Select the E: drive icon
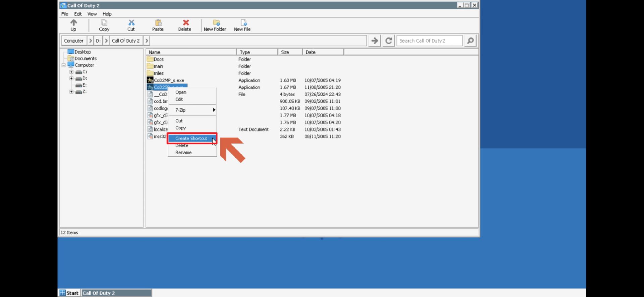This screenshot has width=644, height=297. point(79,85)
